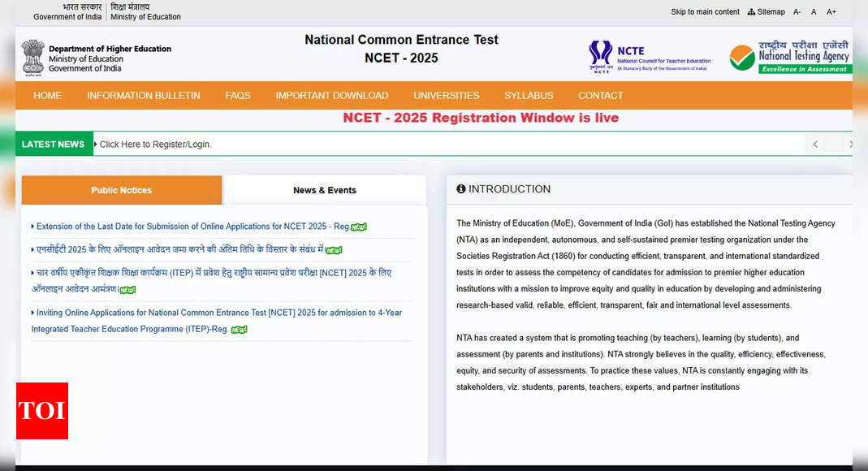The image size is (868, 471).
Task: Select the TOI logo watermark
Action: (x=41, y=411)
